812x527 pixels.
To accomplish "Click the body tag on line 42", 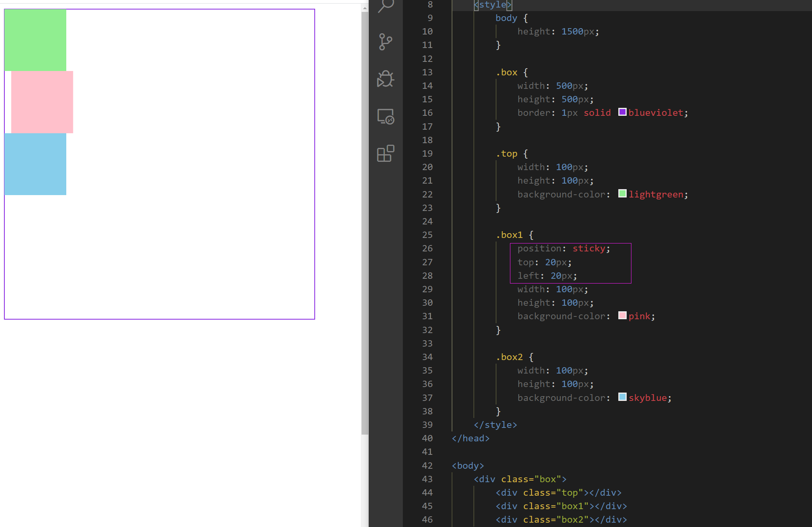I will point(468,466).
